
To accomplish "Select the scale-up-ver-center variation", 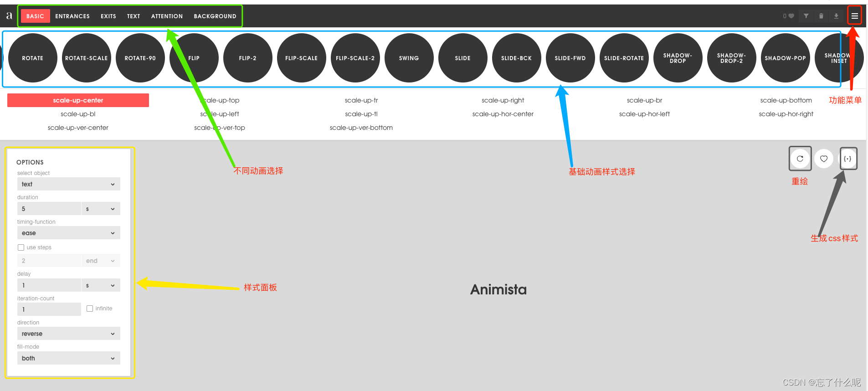I will tap(78, 128).
